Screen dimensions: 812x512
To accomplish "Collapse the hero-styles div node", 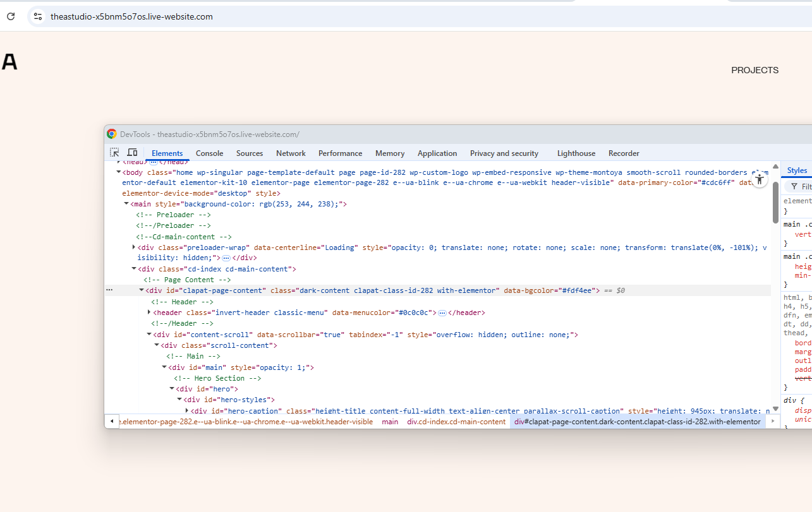I will point(179,400).
